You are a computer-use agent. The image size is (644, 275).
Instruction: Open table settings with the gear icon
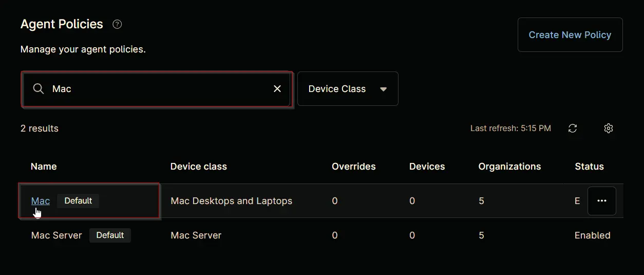[x=609, y=129]
